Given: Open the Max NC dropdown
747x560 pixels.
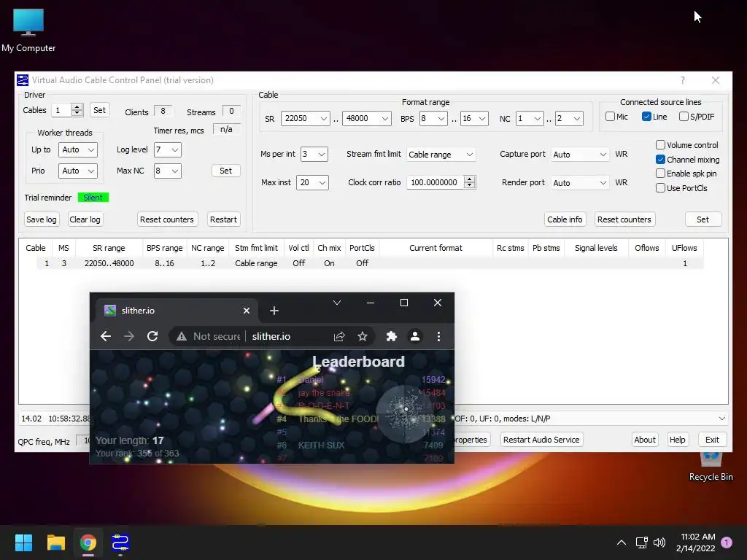Looking at the screenshot, I should 167,171.
